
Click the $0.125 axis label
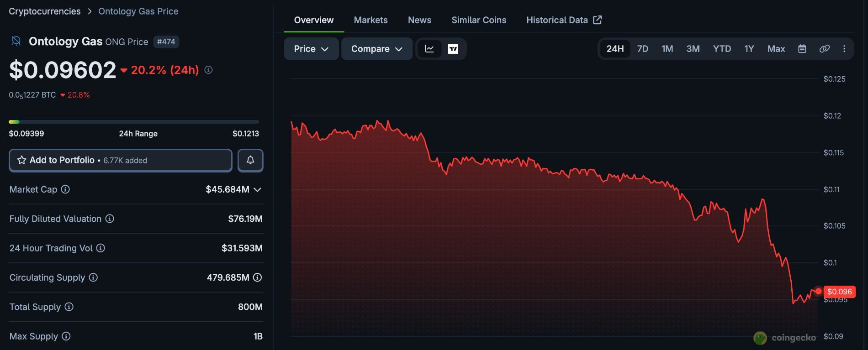834,79
